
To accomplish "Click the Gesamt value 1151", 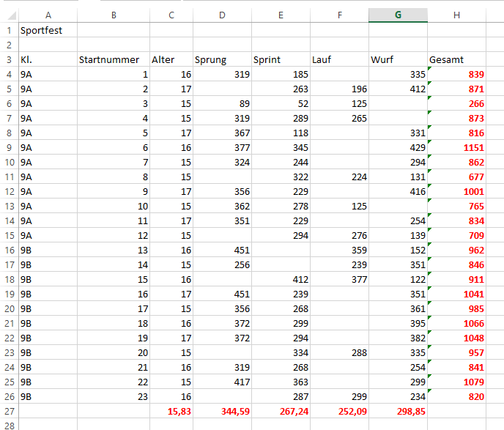I will 465,148.
